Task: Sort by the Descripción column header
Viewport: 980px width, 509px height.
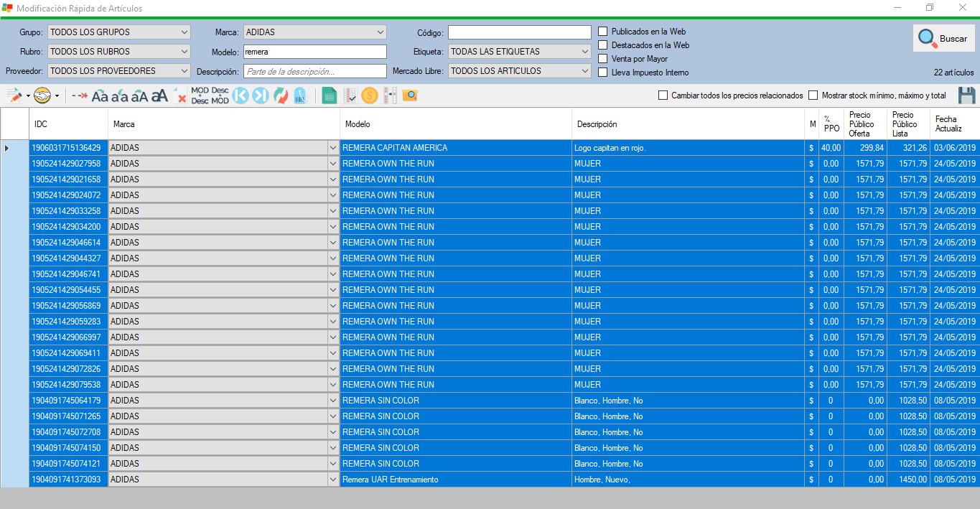Action: click(689, 124)
